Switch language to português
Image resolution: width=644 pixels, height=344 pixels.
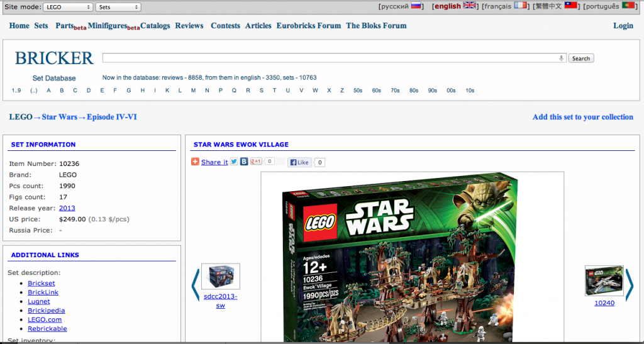(602, 6)
